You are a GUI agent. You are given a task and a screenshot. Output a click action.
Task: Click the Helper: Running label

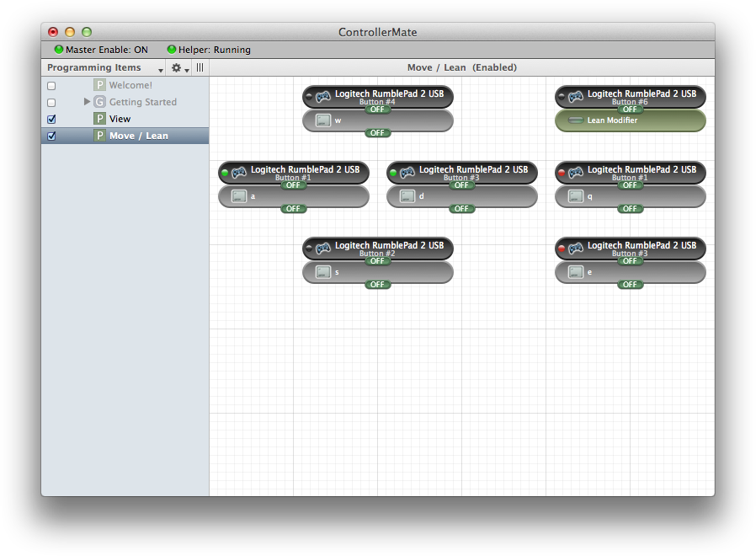[x=215, y=50]
